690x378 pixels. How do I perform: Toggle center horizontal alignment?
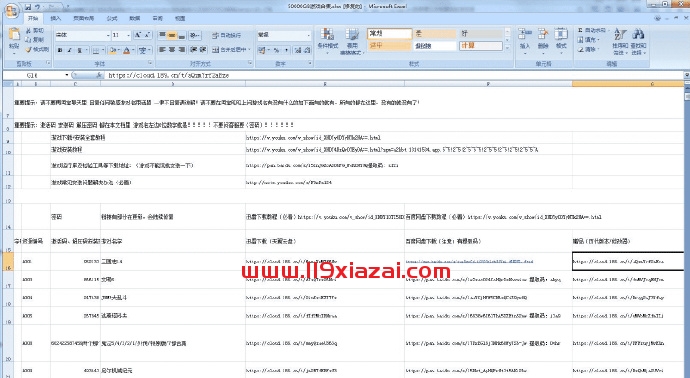tap(172, 50)
